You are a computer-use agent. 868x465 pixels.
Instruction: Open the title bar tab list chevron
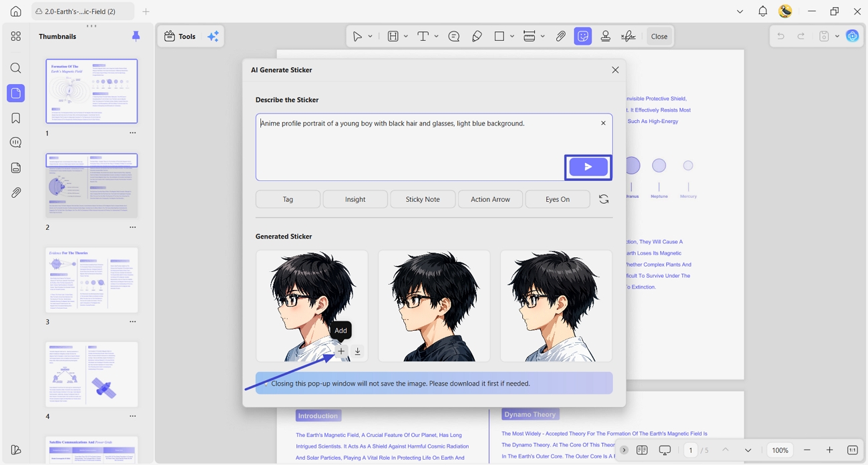pyautogui.click(x=740, y=11)
